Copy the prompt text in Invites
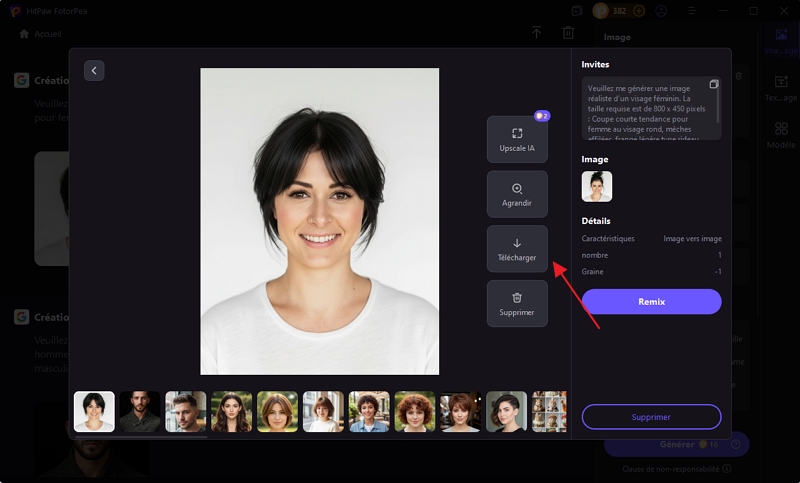Viewport: 800px width, 483px height. point(714,84)
